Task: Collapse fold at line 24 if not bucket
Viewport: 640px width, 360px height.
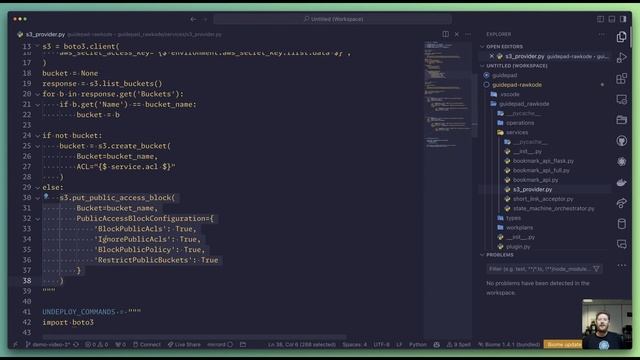Action: (x=37, y=136)
